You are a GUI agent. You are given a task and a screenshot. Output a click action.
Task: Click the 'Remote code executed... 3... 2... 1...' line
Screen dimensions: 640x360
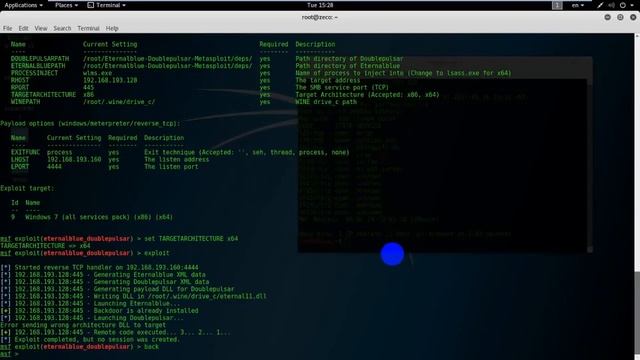[x=162, y=332]
